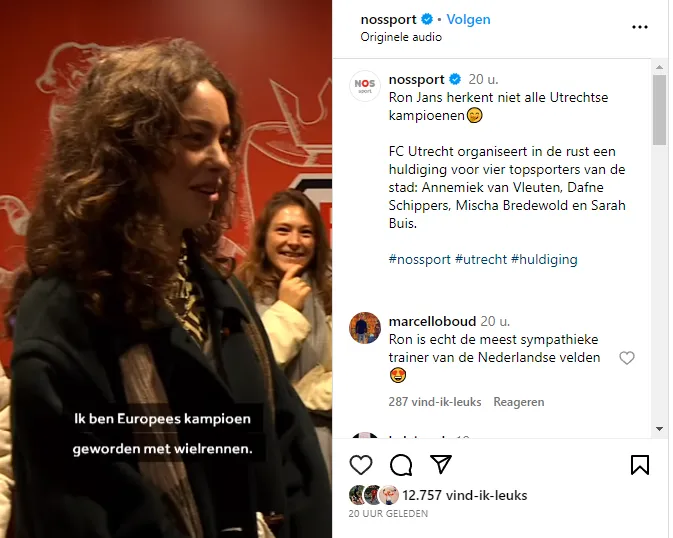Like marcelloboud's comment with the heart

(x=627, y=358)
